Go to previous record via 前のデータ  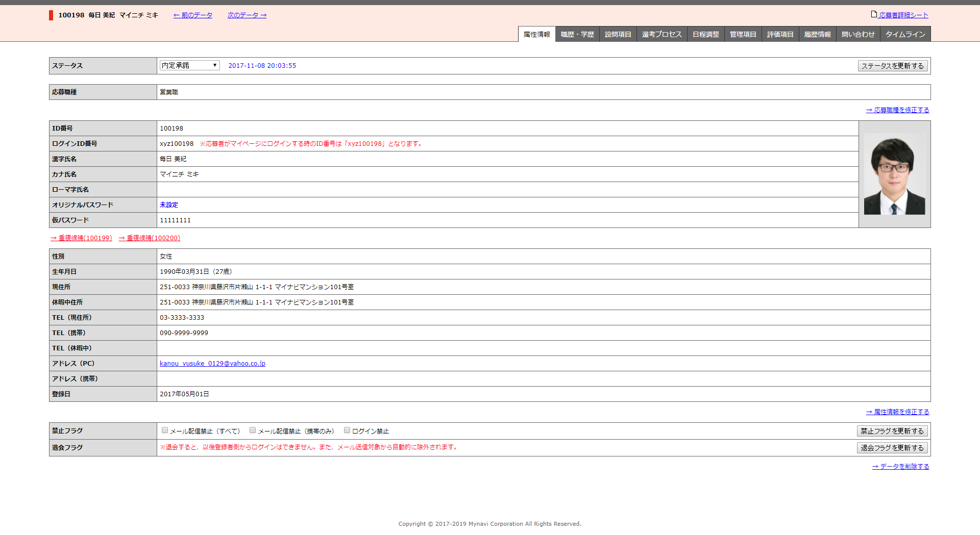(193, 15)
